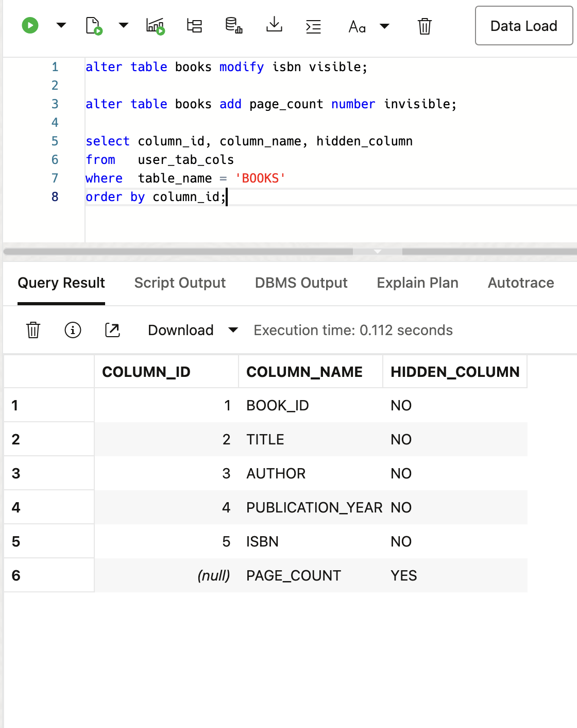Click the Explain Plan tree icon
Image resolution: width=577 pixels, height=728 pixels.
194,25
